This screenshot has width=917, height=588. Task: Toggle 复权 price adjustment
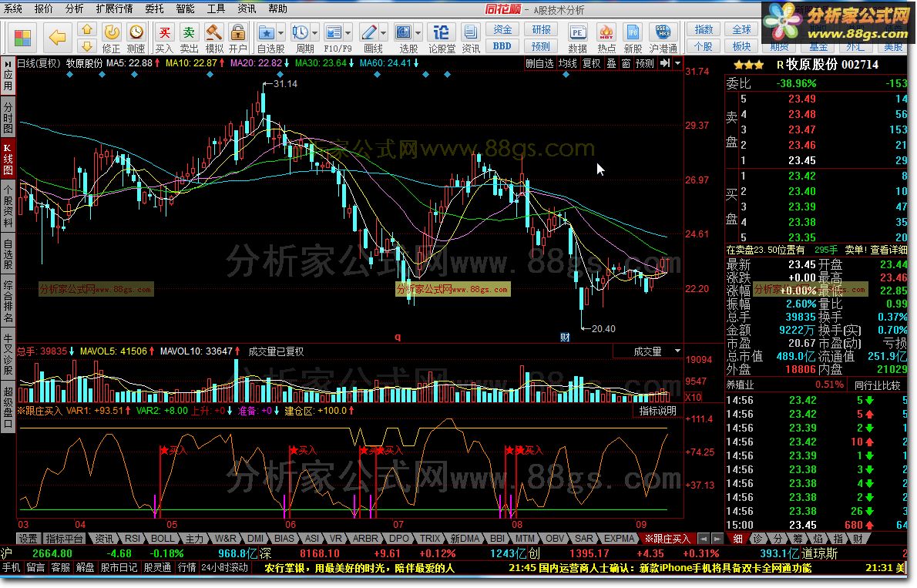coord(592,63)
